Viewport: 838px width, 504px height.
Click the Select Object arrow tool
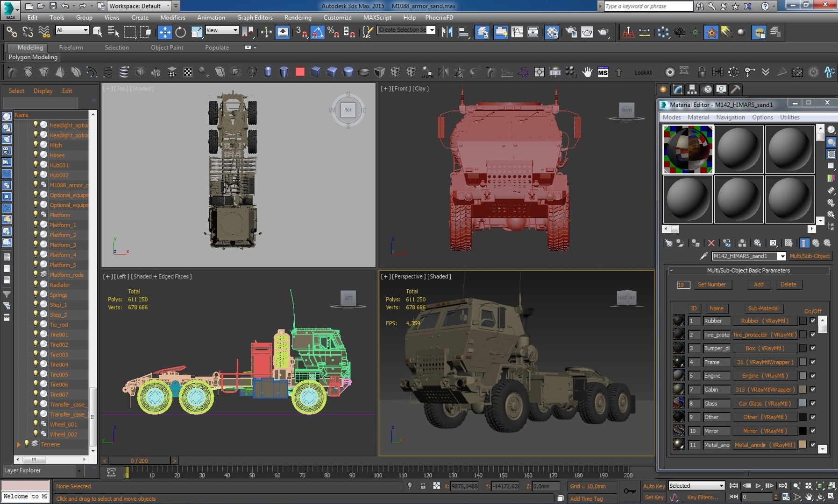click(x=98, y=32)
